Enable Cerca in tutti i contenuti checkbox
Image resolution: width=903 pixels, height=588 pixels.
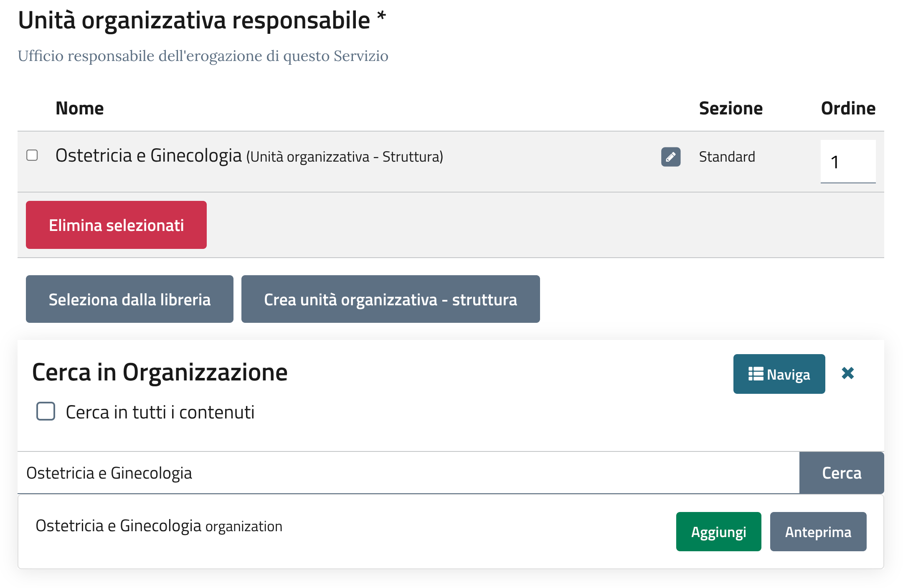point(46,411)
